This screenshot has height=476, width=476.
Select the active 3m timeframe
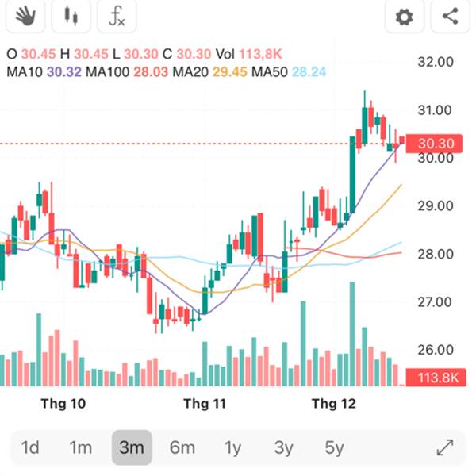tap(132, 447)
